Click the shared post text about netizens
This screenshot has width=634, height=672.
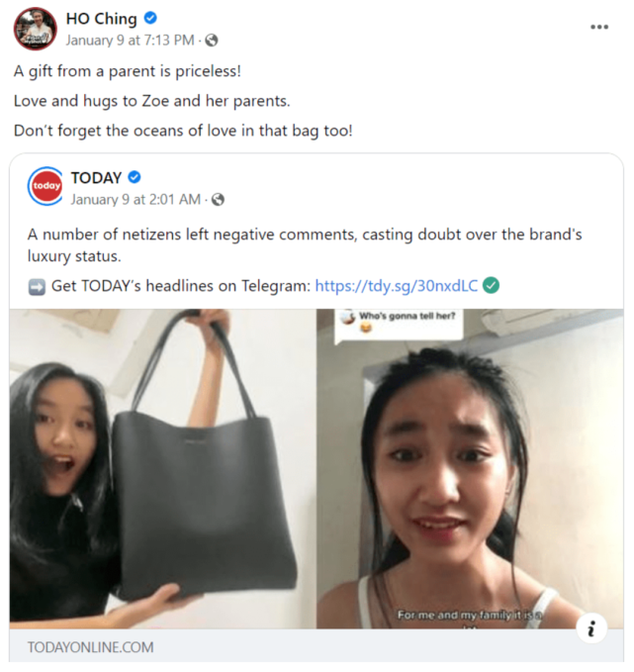point(305,245)
